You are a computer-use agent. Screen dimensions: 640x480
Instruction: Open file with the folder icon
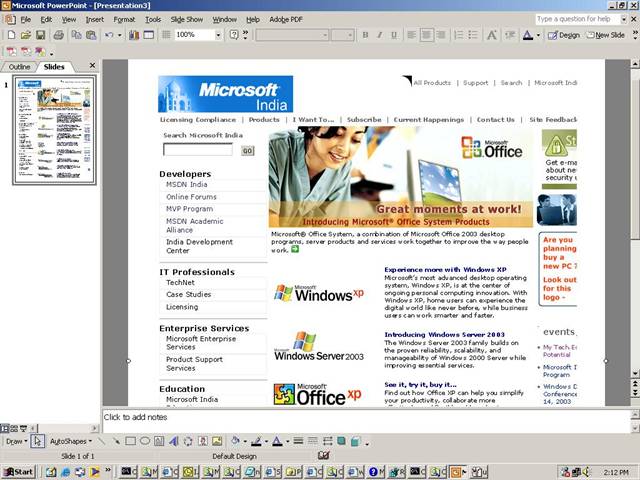[x=26, y=35]
